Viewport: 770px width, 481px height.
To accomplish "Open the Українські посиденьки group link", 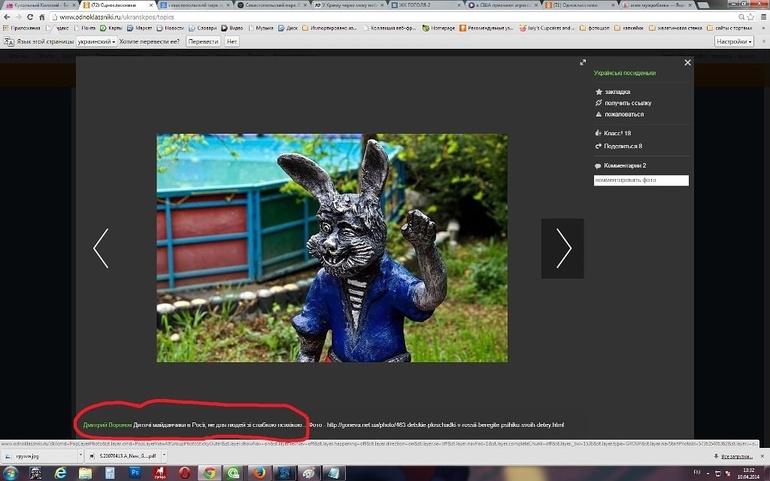I will click(624, 73).
